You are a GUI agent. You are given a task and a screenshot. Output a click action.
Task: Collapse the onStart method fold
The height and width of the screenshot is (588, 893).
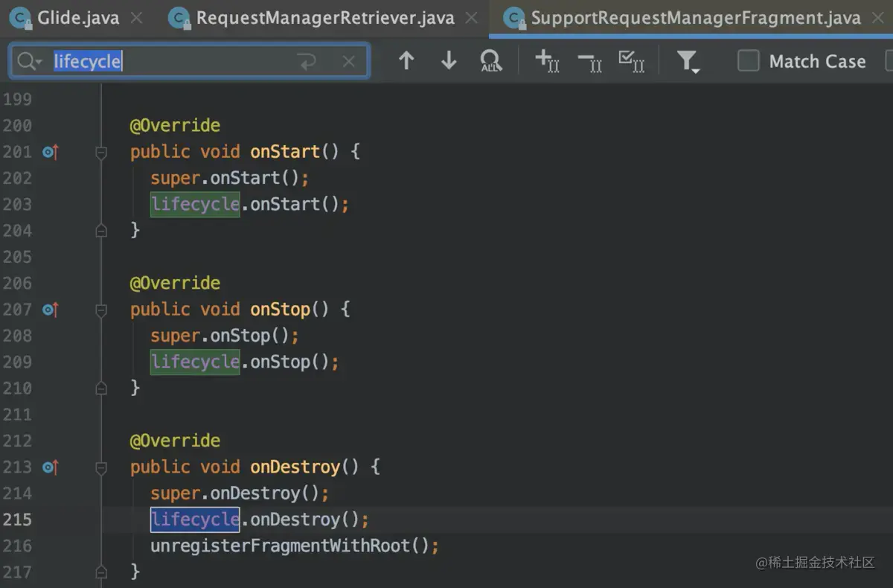click(x=101, y=153)
